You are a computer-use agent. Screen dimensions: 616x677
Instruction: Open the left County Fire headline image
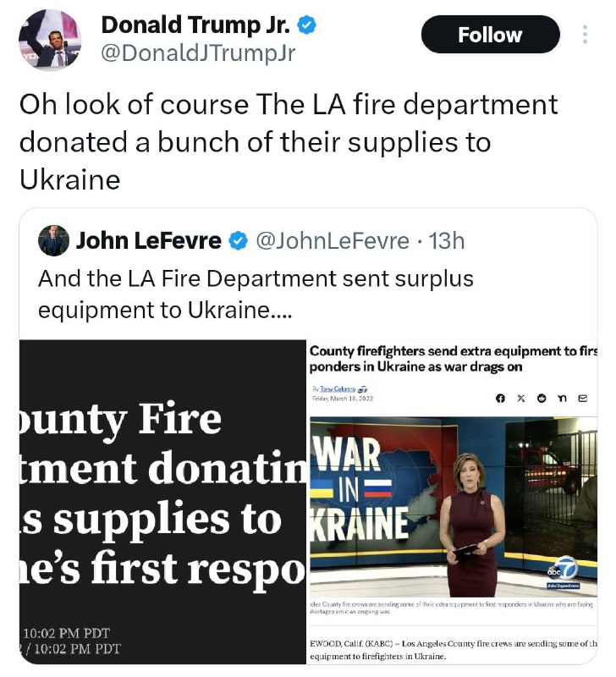[x=162, y=502]
